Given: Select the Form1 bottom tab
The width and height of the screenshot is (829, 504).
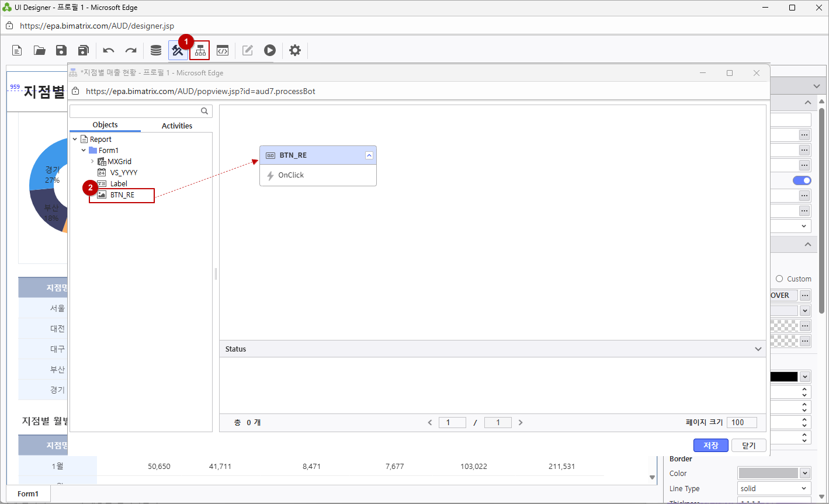Looking at the screenshot, I should [x=28, y=493].
